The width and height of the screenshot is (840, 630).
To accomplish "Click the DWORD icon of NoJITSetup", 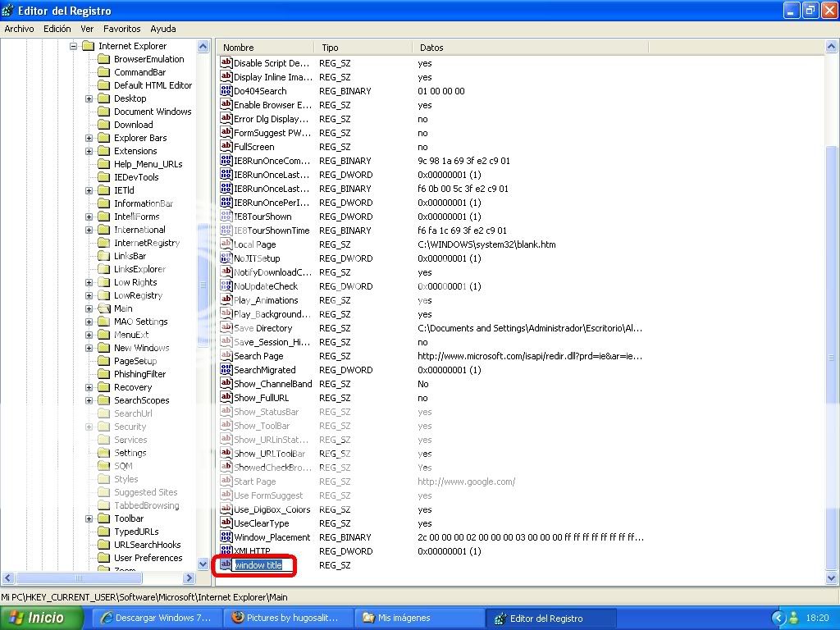I will [226, 258].
